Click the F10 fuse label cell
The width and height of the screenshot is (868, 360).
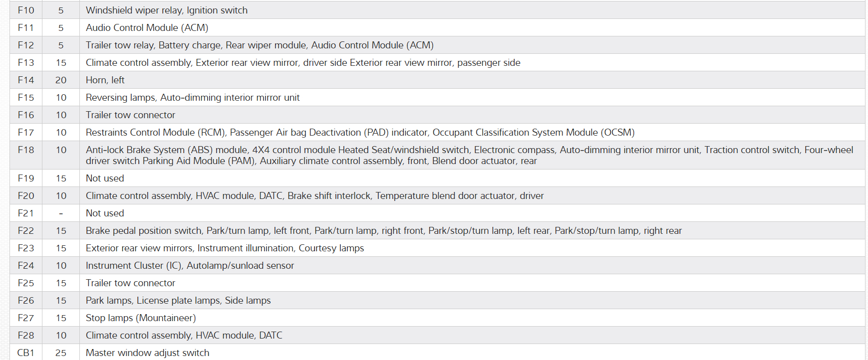(x=26, y=10)
